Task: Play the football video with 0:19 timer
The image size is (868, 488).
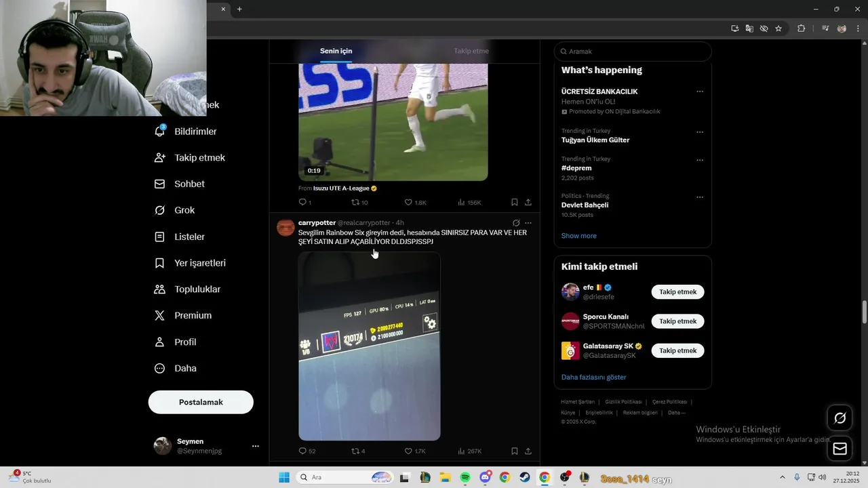Action: pyautogui.click(x=393, y=122)
